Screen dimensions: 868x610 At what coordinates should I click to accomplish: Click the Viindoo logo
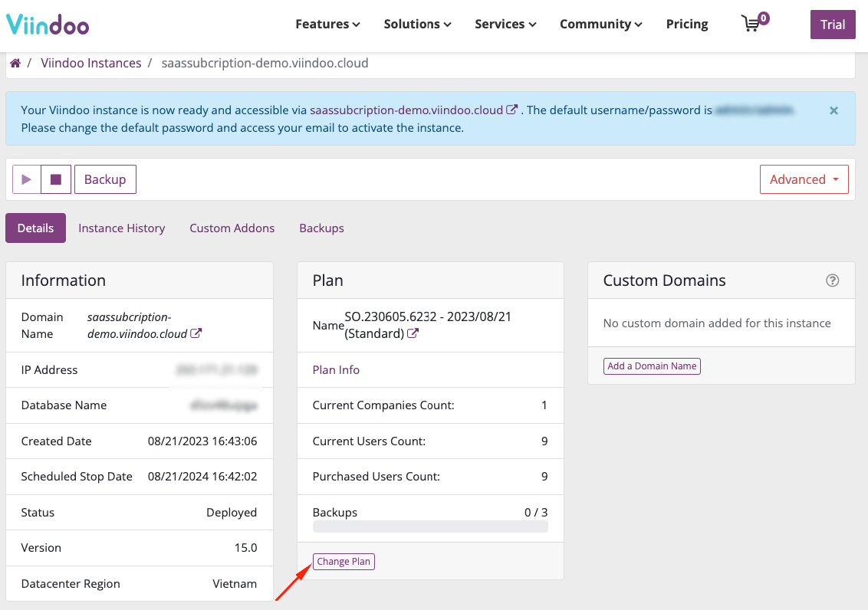coord(48,25)
